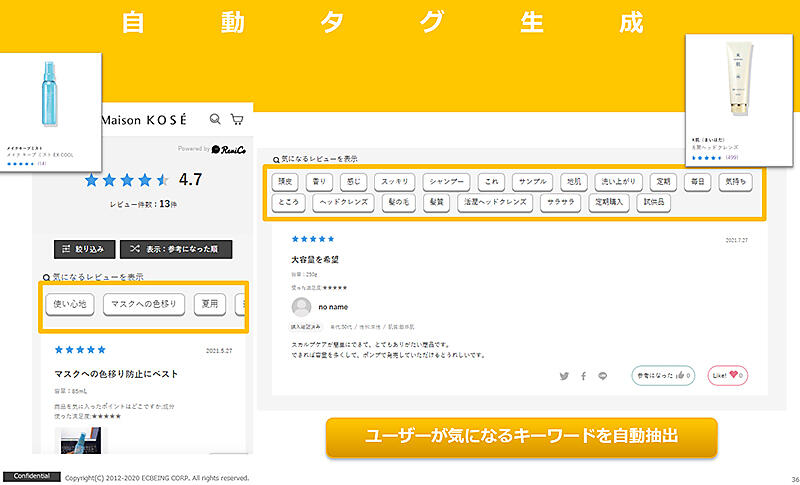Image resolution: width=800 pixels, height=485 pixels.
Task: Toggle the マスクへの色移り keyword tag
Action: click(x=144, y=303)
